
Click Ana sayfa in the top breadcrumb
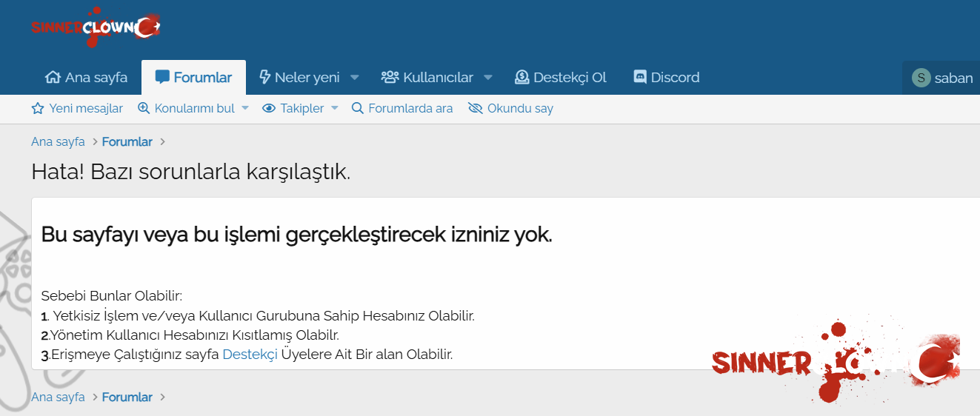(58, 142)
